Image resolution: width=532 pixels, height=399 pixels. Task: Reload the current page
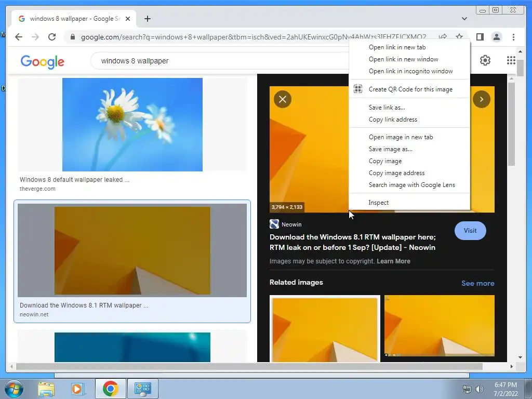pos(52,37)
